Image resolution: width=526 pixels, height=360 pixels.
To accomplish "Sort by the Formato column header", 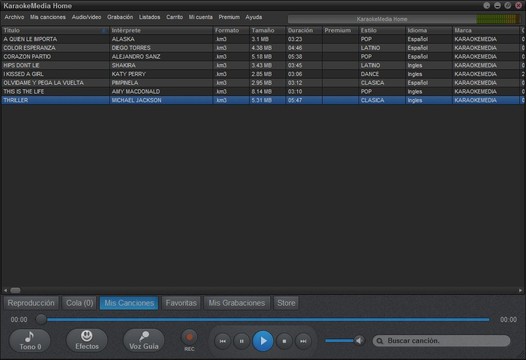I will [x=231, y=30].
